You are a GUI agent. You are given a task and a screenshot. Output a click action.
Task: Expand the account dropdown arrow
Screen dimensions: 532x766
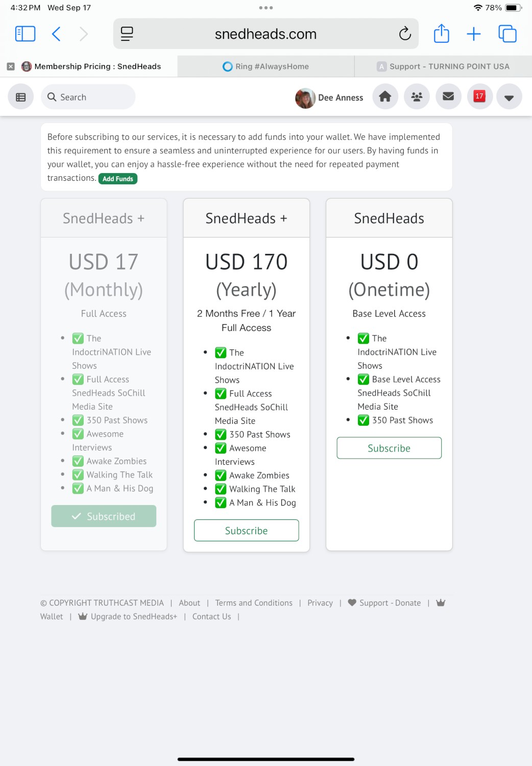coord(509,97)
